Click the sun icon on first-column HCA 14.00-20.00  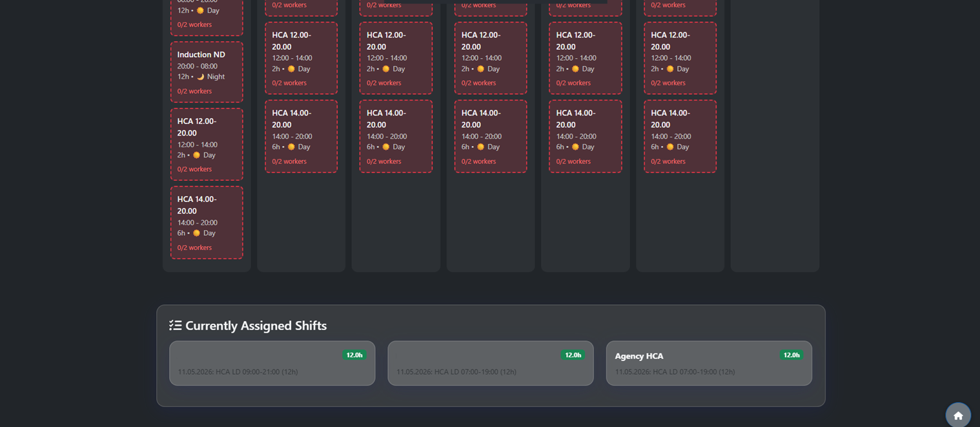[196, 233]
